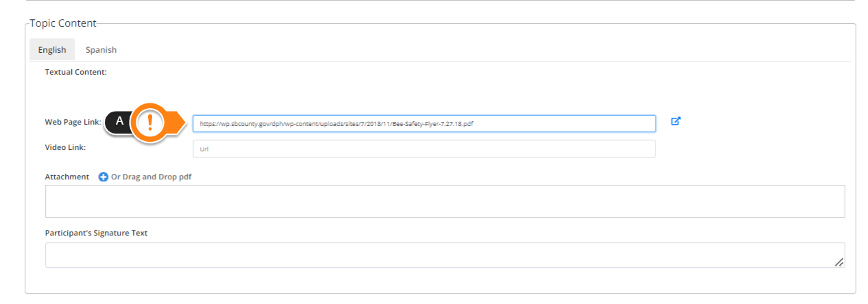Click the blue plus icon to add attachment

(104, 177)
